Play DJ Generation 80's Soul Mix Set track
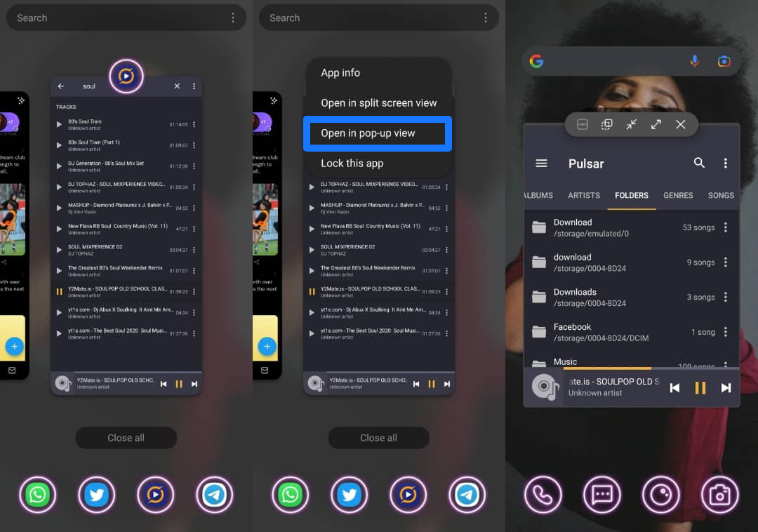Image resolution: width=758 pixels, height=532 pixels. [x=59, y=166]
